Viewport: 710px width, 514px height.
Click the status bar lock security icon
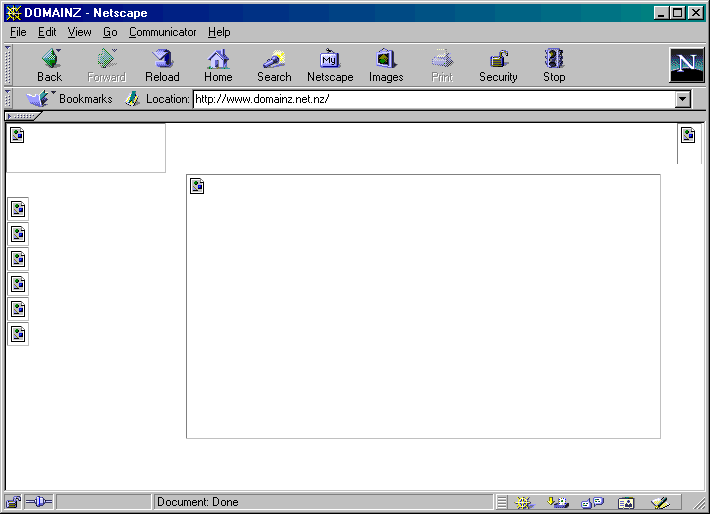pyautogui.click(x=13, y=502)
